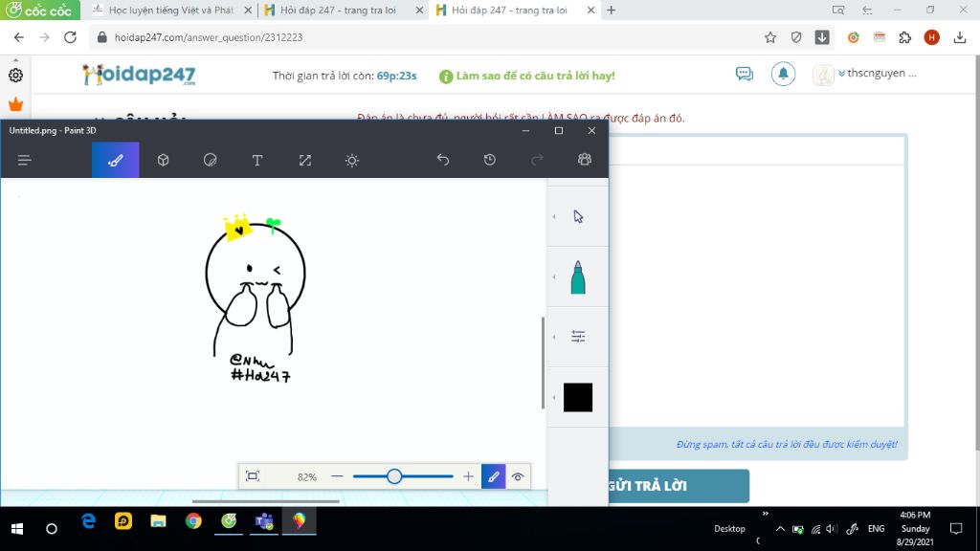The height and width of the screenshot is (551, 980).
Task: Open Chrome from the taskbar
Action: tap(193, 521)
